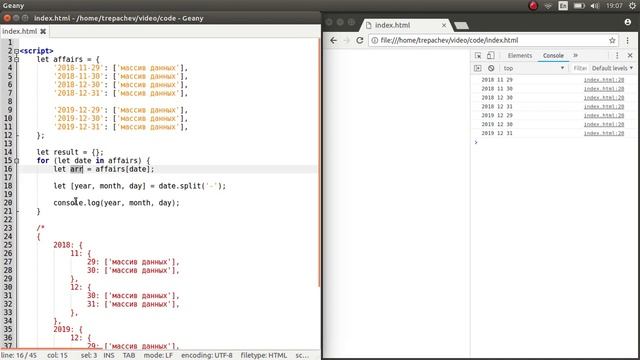The width and height of the screenshot is (640, 360).
Task: Open Chrome's three-dot main menu
Action: click(627, 40)
